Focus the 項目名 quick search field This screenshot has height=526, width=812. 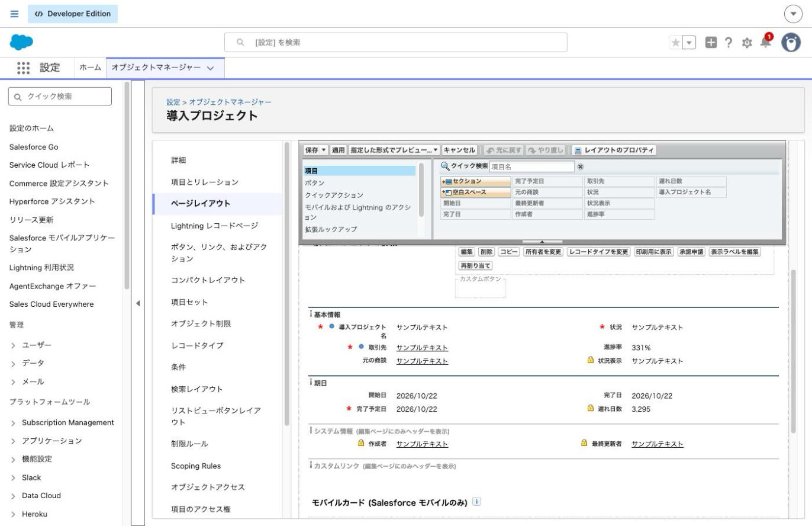tap(531, 167)
